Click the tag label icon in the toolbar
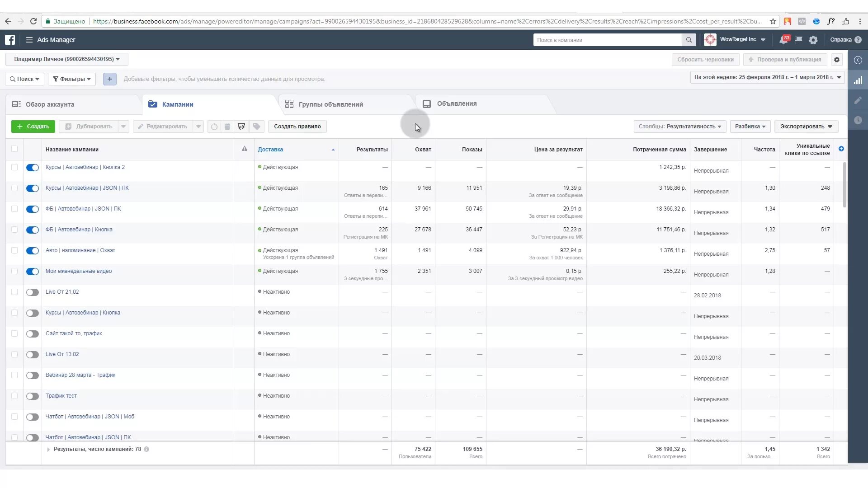Viewport: 868px width, 488px height. (257, 127)
